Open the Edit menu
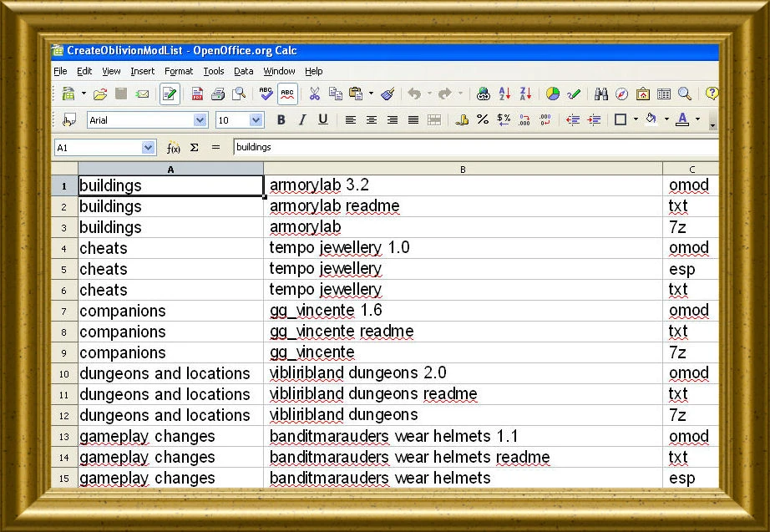 (84, 71)
